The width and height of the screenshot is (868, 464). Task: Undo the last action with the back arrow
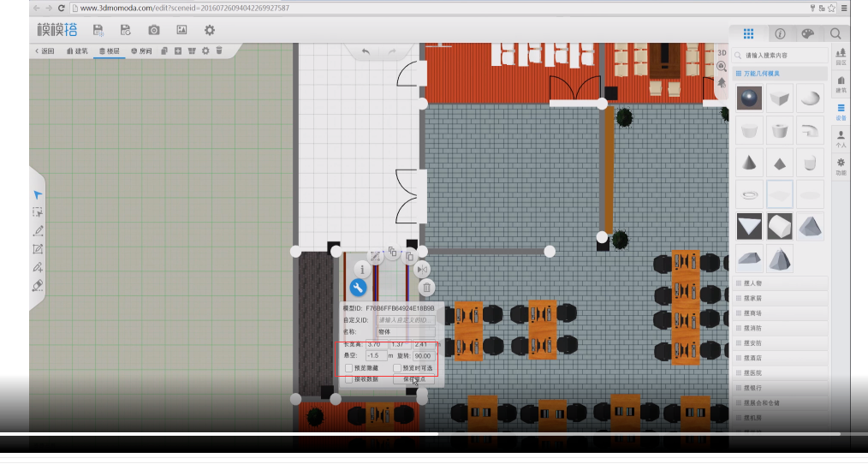(366, 51)
